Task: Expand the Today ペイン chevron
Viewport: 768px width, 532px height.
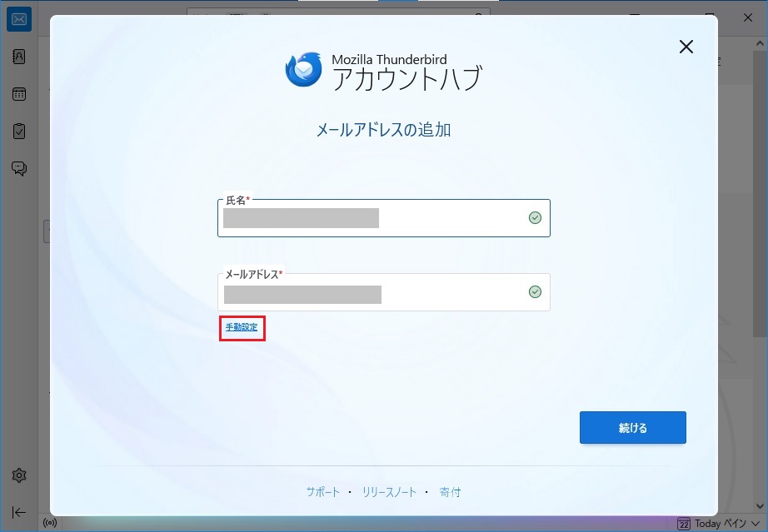Action: click(x=756, y=524)
